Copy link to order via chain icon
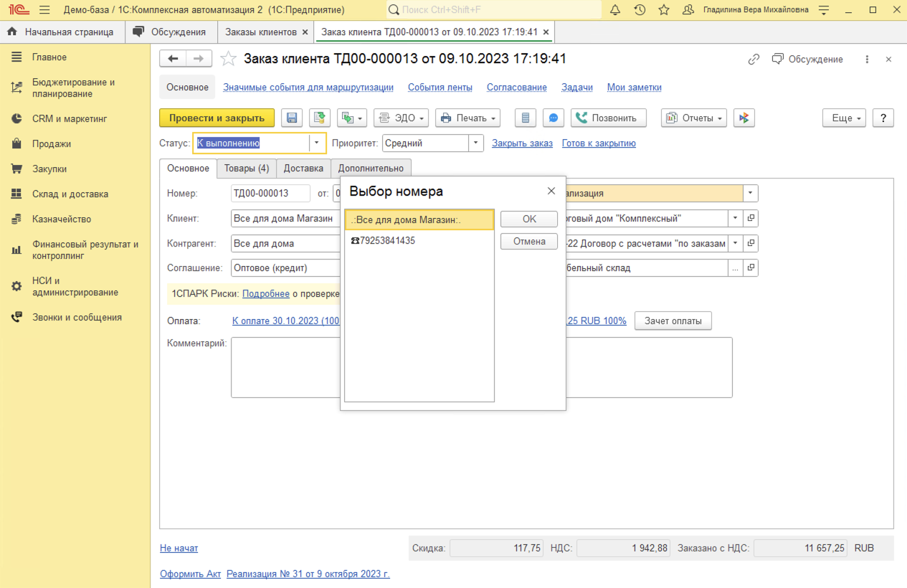907x588 pixels. [x=754, y=60]
